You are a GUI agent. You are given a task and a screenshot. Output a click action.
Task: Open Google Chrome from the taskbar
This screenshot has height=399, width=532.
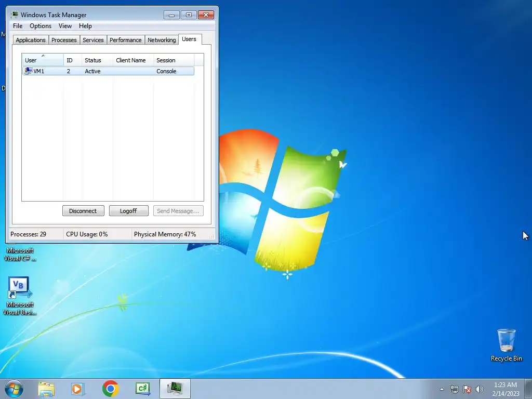point(110,389)
